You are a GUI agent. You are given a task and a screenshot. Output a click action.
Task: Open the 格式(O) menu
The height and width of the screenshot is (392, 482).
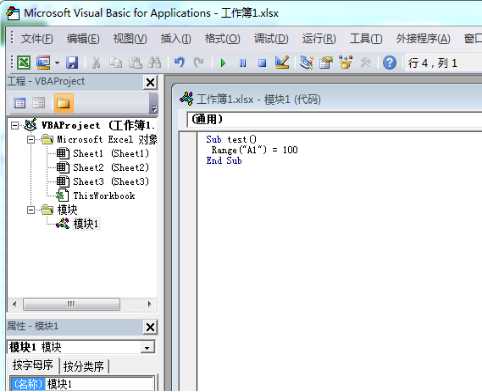(x=222, y=39)
